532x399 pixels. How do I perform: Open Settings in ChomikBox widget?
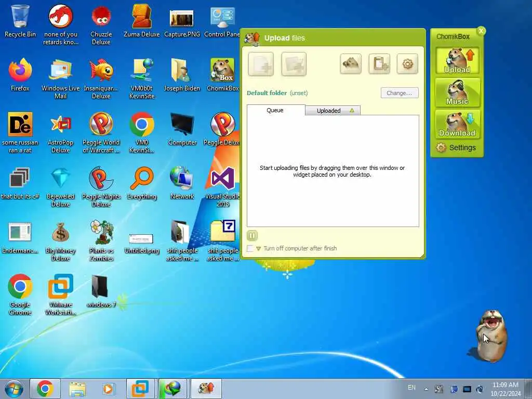click(x=456, y=148)
